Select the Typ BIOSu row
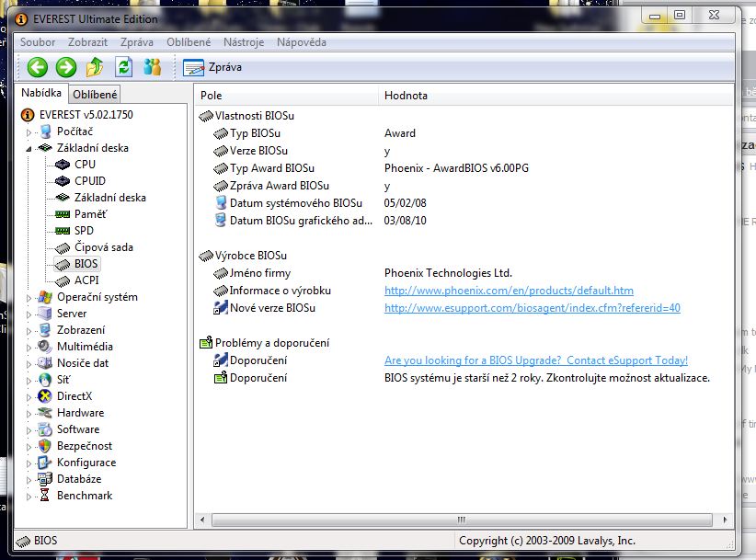 (x=463, y=133)
